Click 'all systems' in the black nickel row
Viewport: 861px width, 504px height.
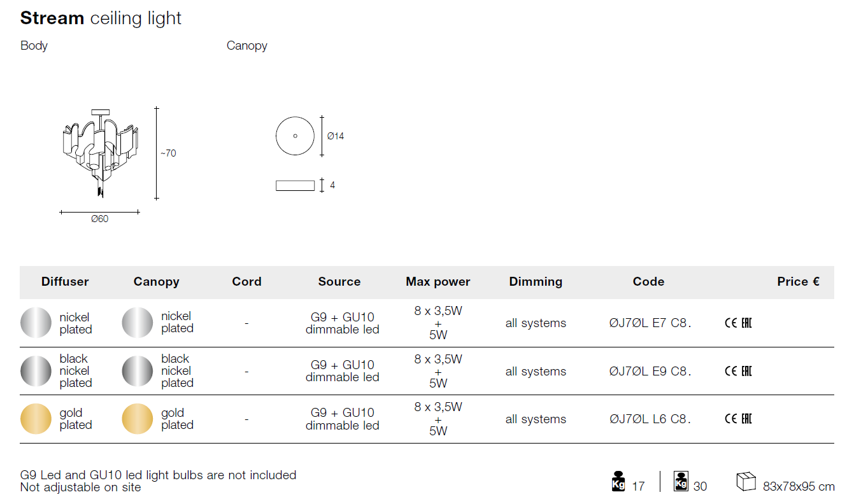(536, 372)
